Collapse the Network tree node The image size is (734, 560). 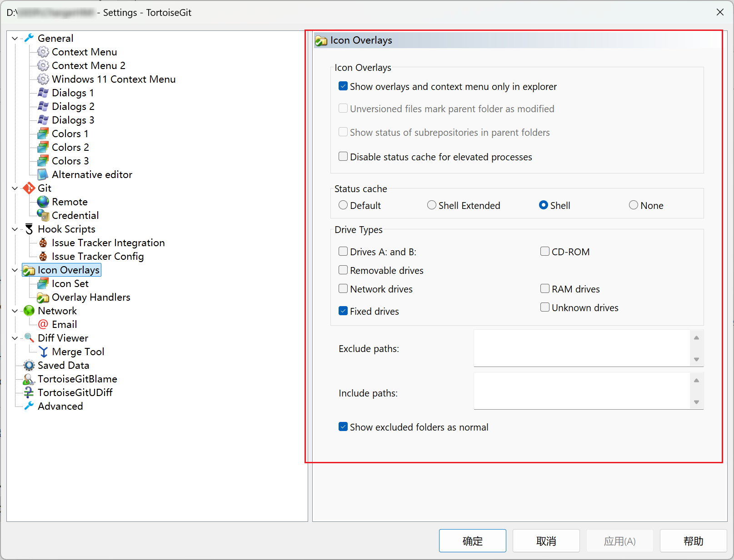coord(15,311)
